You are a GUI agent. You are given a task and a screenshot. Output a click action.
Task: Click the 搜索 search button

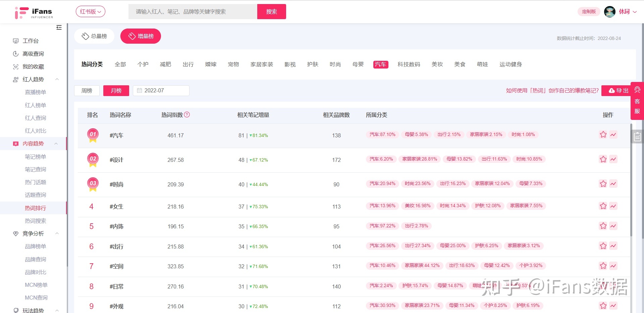[x=271, y=11]
